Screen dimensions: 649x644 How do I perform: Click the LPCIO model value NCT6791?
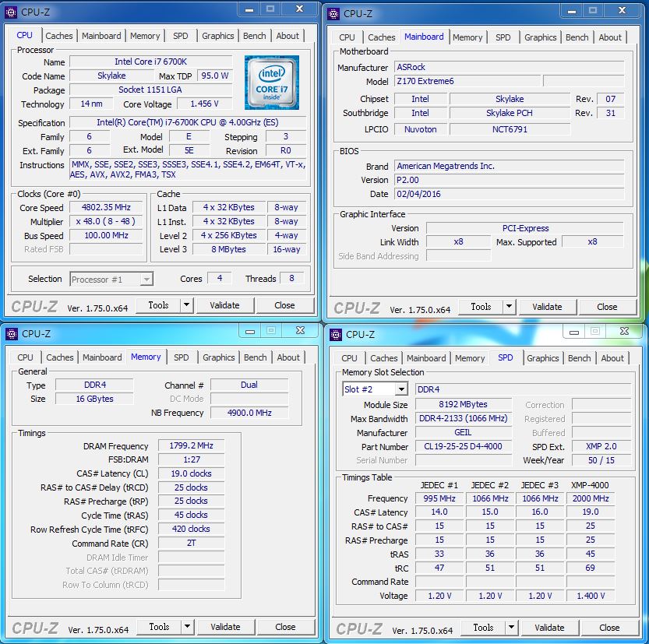tap(510, 129)
